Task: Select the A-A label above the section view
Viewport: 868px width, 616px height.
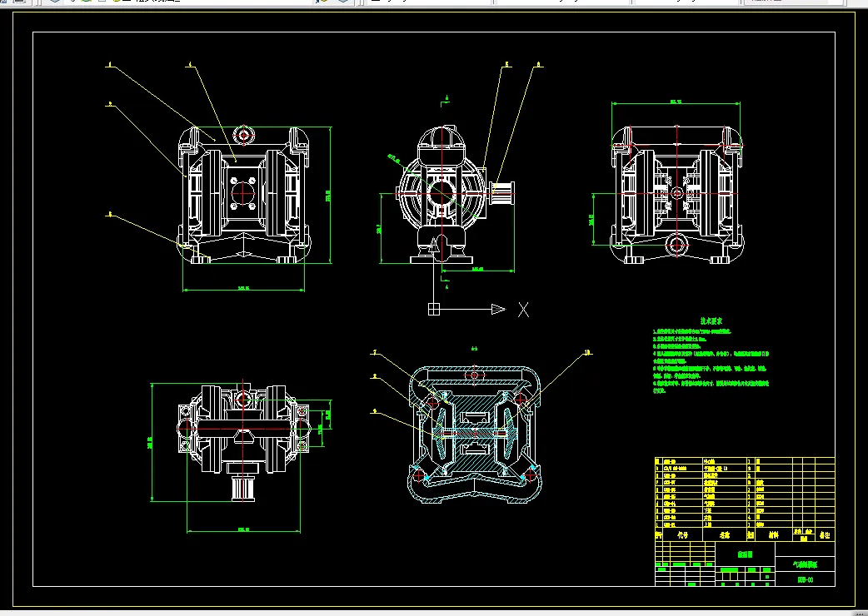Action: coord(475,349)
